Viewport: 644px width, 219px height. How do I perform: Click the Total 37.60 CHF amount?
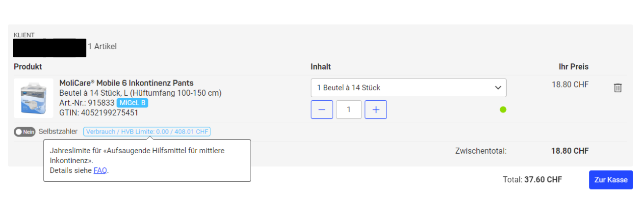(x=543, y=180)
